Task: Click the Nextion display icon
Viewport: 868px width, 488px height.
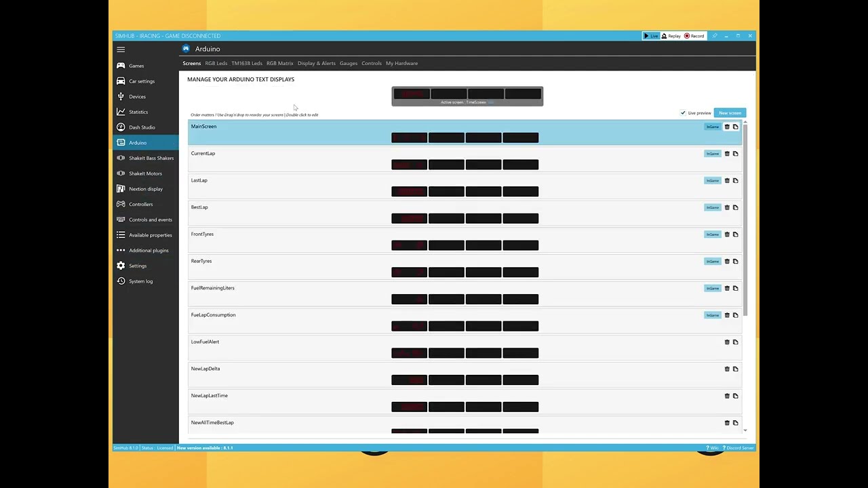Action: (x=121, y=189)
